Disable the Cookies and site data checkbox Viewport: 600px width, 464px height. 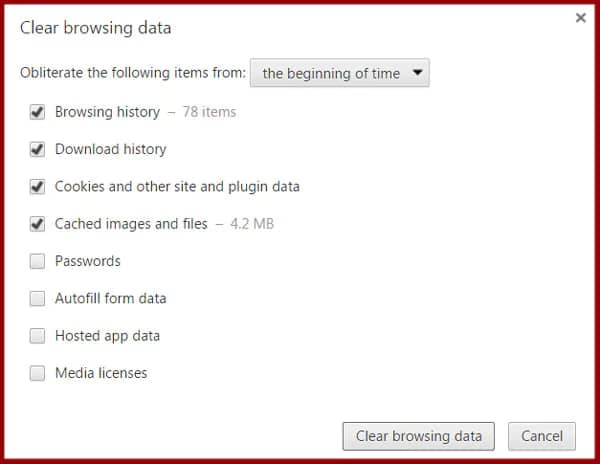(37, 186)
